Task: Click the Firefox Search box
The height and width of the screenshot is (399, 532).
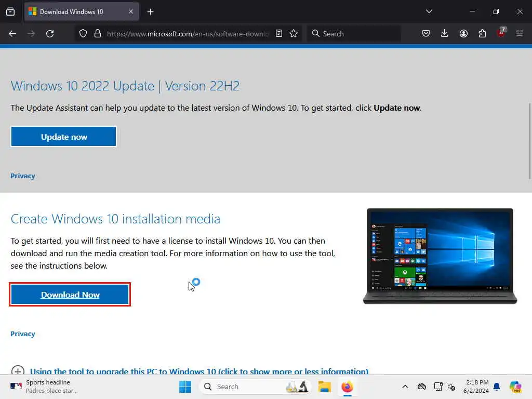Action: (x=354, y=34)
